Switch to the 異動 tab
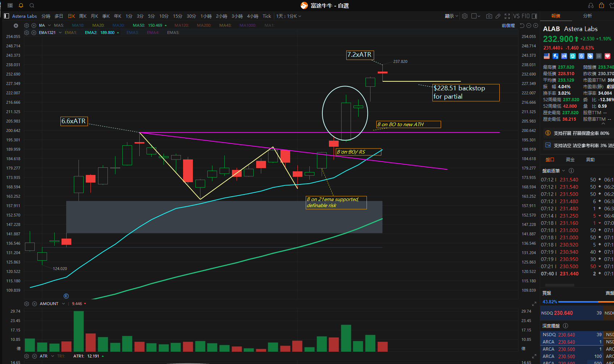This screenshot has width=614, height=364. (x=590, y=159)
